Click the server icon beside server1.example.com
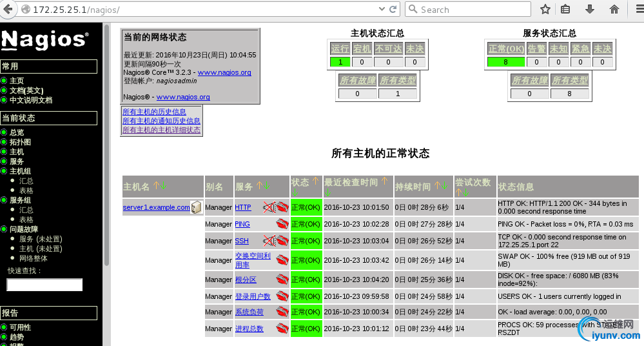Viewport: 644px width, 346px height. 197,207
